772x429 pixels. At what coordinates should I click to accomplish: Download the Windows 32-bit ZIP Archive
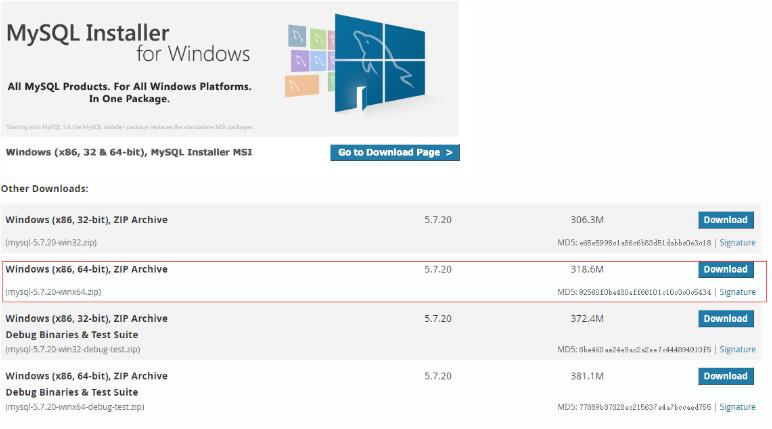click(725, 220)
